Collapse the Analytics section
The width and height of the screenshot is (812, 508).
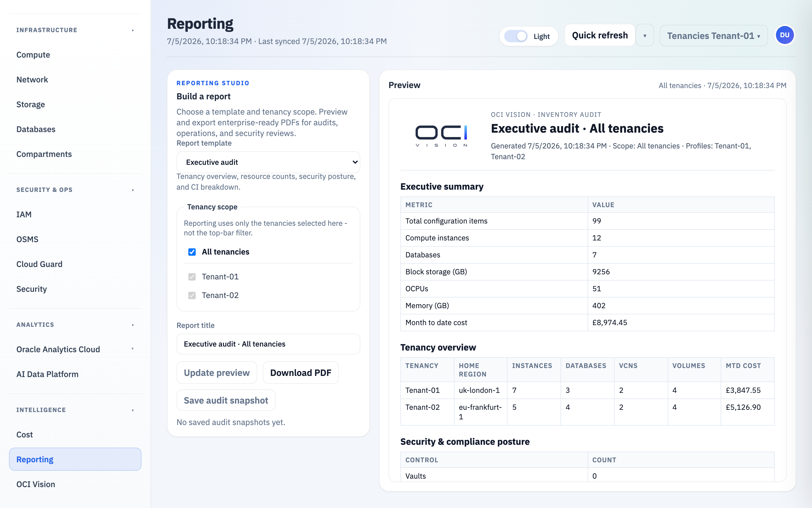pyautogui.click(x=133, y=325)
